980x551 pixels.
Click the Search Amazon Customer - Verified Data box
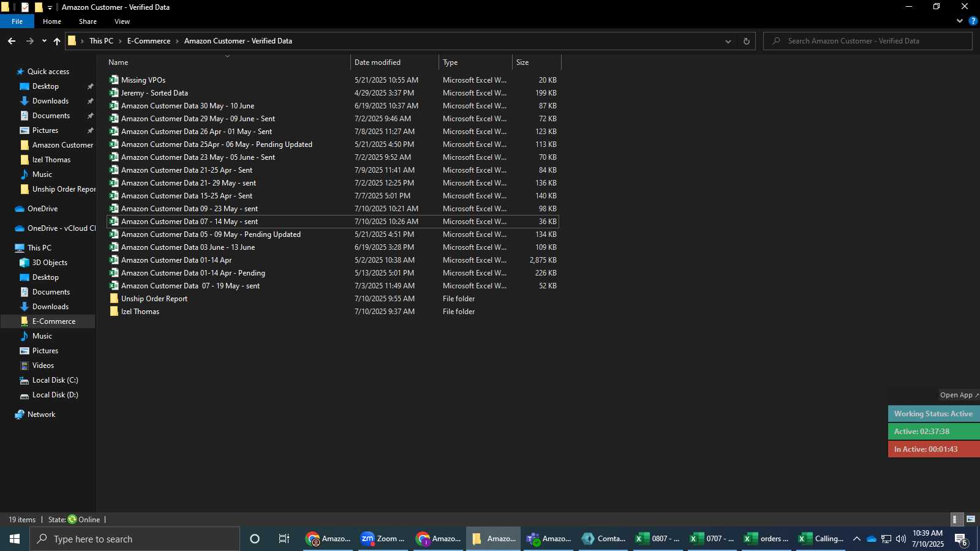point(868,41)
